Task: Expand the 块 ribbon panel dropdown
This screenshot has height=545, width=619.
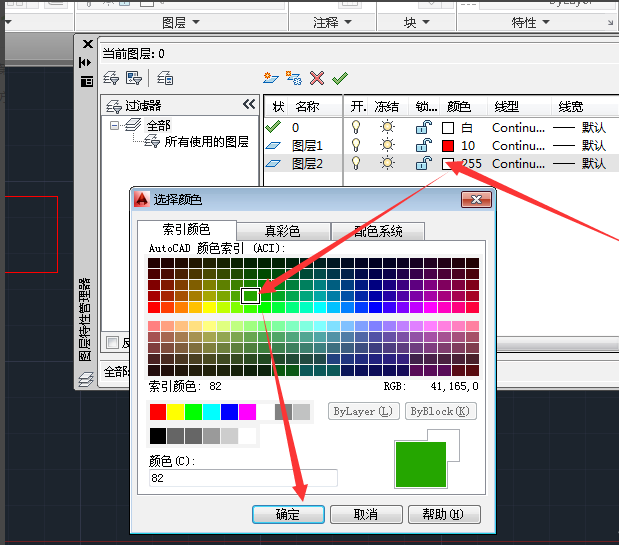Action: [426, 22]
